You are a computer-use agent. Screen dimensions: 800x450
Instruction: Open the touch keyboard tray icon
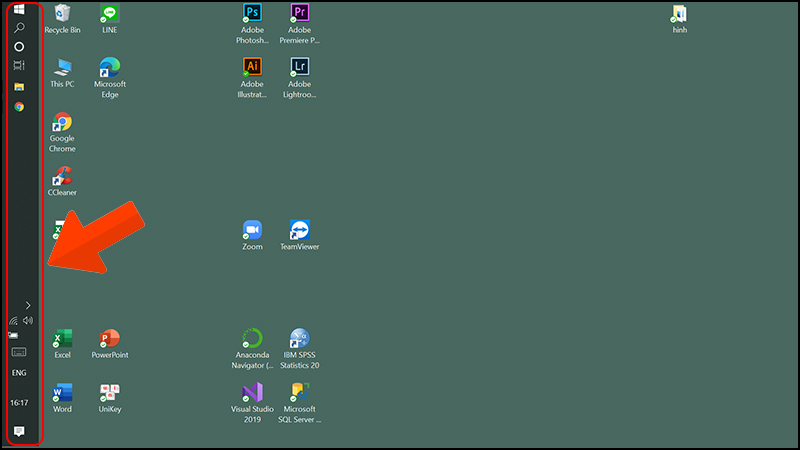click(x=19, y=351)
